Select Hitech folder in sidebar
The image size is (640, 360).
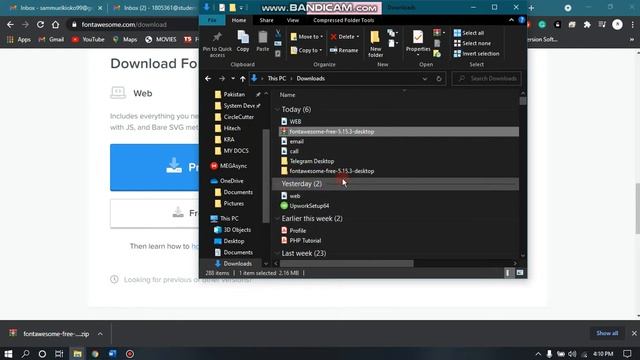pos(231,128)
